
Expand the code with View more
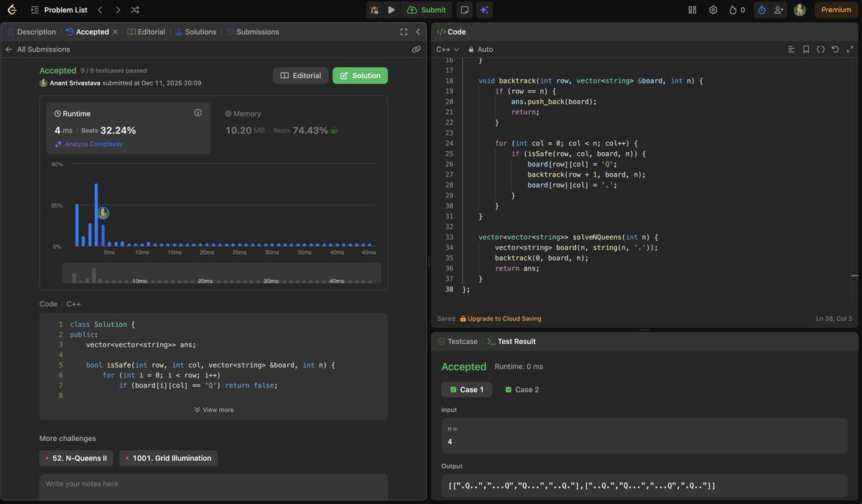pos(213,410)
